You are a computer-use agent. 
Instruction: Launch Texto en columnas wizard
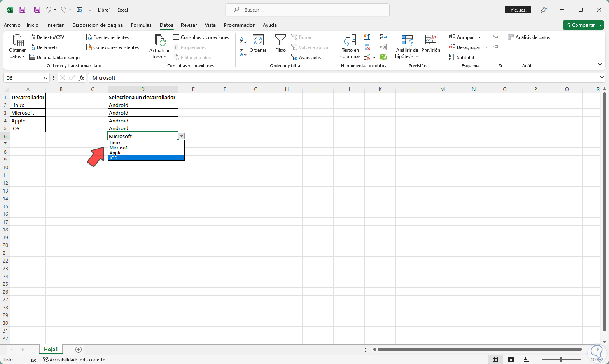(x=350, y=46)
